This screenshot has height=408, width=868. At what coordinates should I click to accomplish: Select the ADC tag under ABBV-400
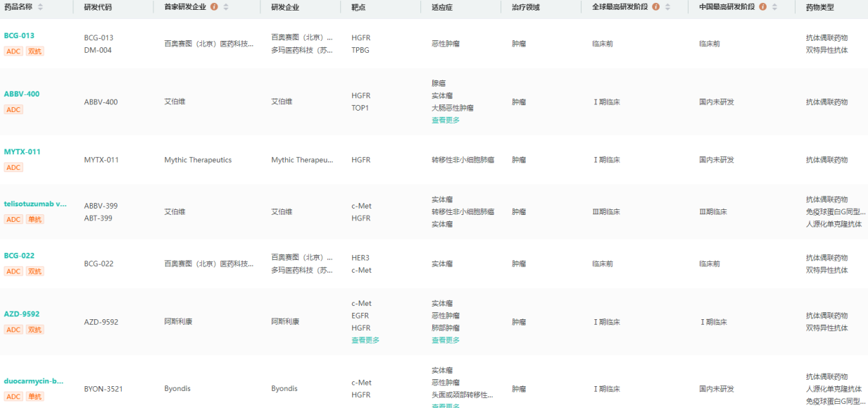13,110
